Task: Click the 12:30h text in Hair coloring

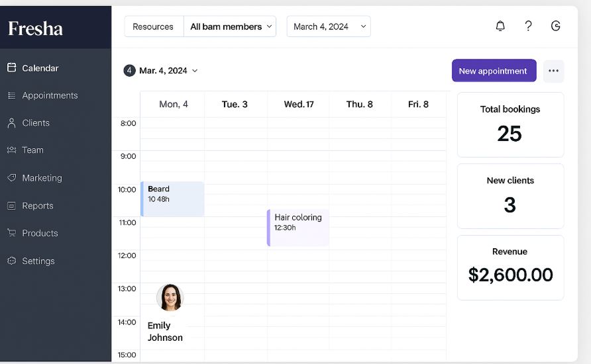Action: tap(285, 228)
